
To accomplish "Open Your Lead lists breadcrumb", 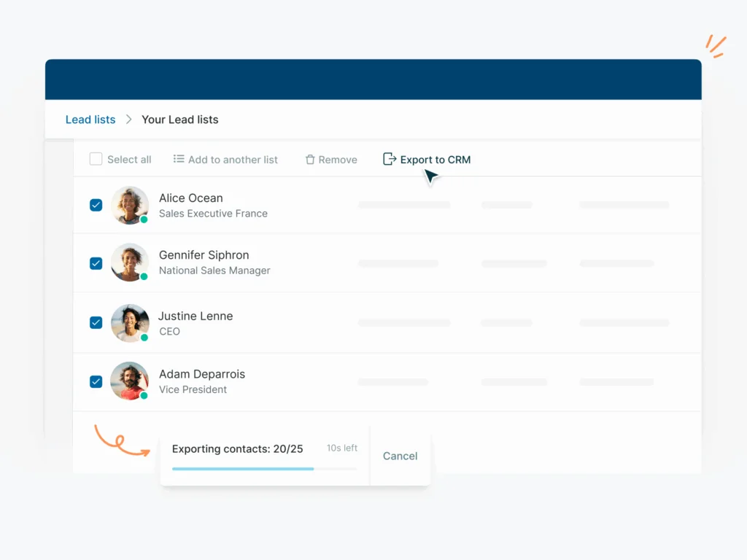I will (179, 120).
